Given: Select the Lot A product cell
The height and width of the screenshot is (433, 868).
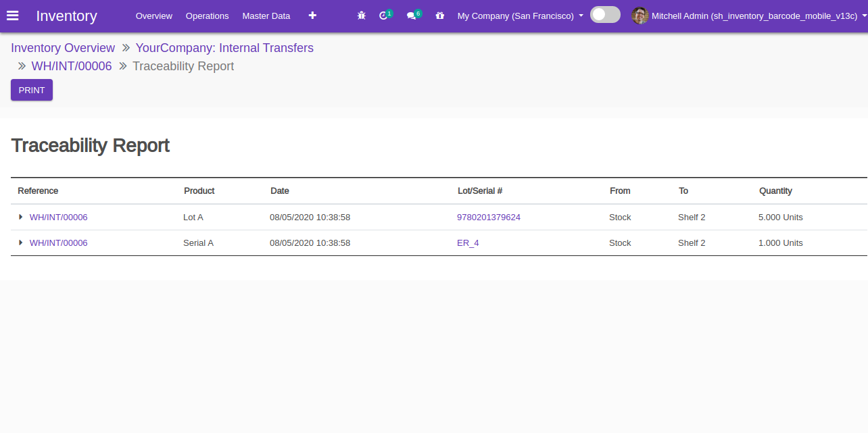Looking at the screenshot, I should tap(193, 218).
